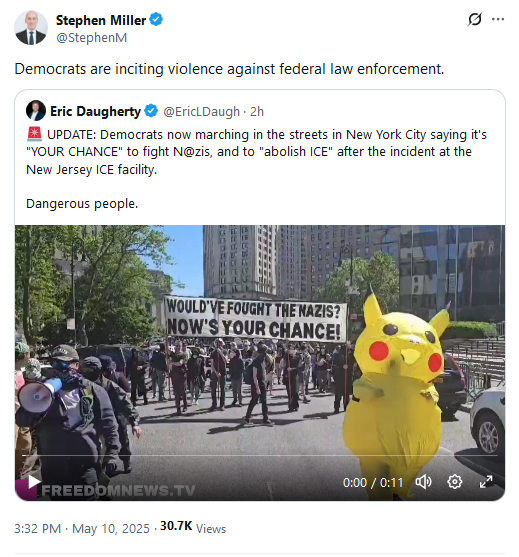This screenshot has width=519, height=557.
Task: Click Eric Daugherty's verified badge
Action: coord(151,111)
